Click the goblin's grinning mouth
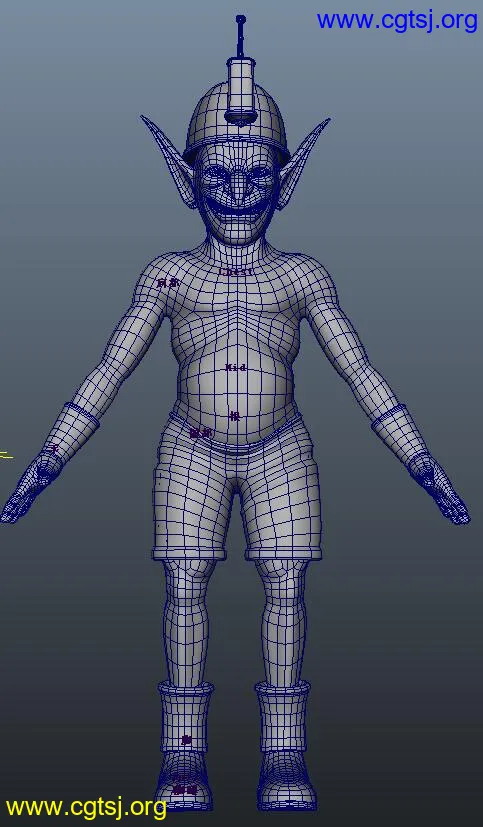 pos(237,213)
